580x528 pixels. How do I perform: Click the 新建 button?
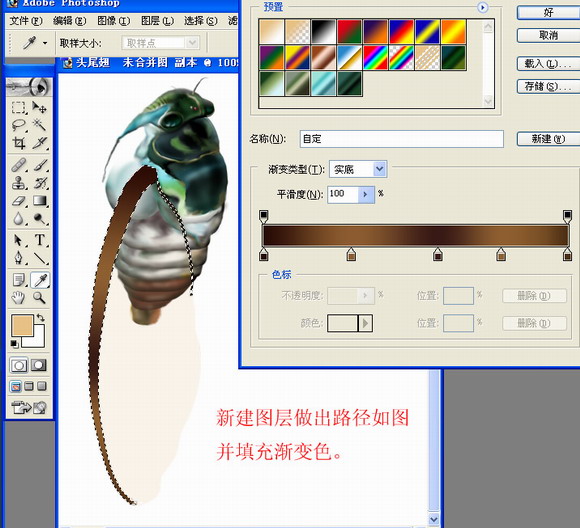click(548, 139)
